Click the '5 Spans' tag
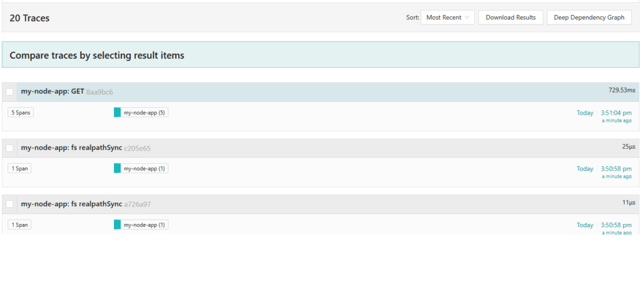The height and width of the screenshot is (299, 644). point(19,113)
